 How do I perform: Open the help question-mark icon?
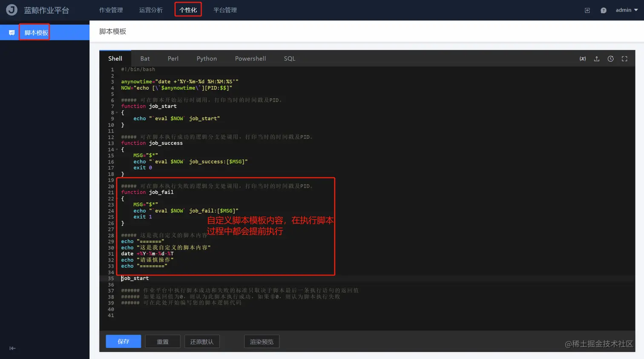click(x=604, y=10)
